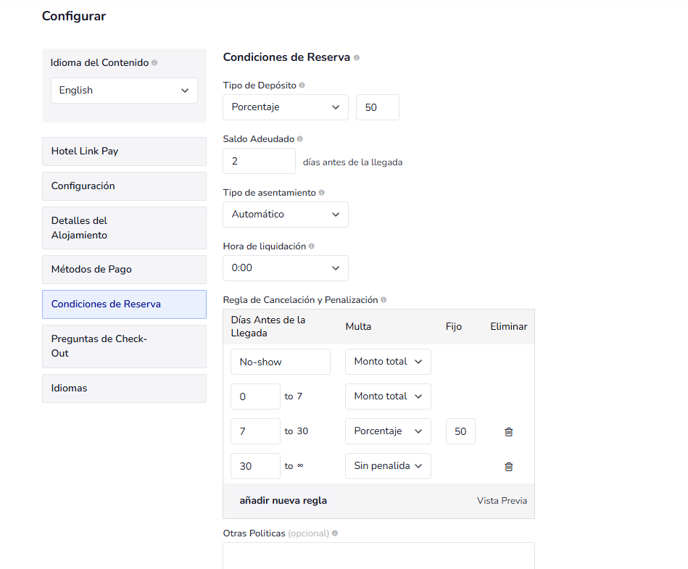This screenshot has height=569, width=688.
Task: Open Métodos de Pago menu item
Action: tap(124, 269)
